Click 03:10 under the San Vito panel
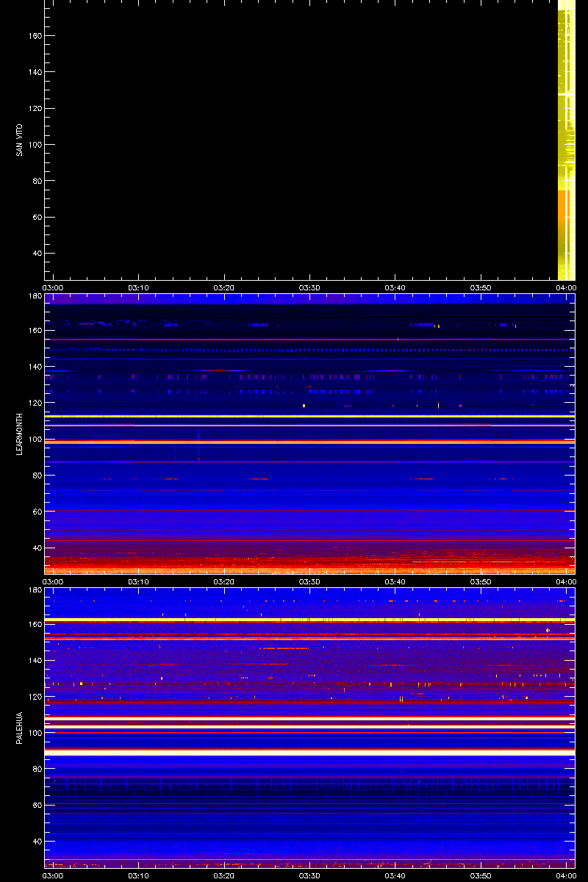 (x=139, y=287)
